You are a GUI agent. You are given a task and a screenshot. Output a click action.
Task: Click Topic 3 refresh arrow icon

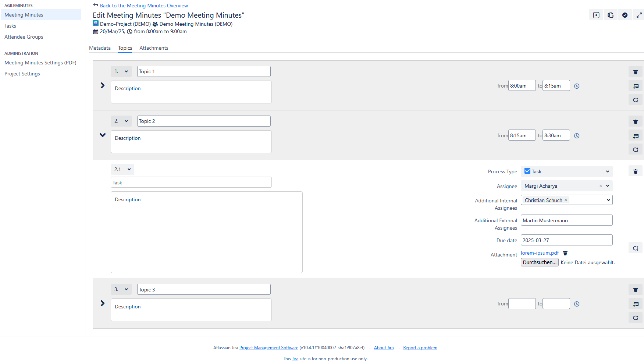pos(636,318)
